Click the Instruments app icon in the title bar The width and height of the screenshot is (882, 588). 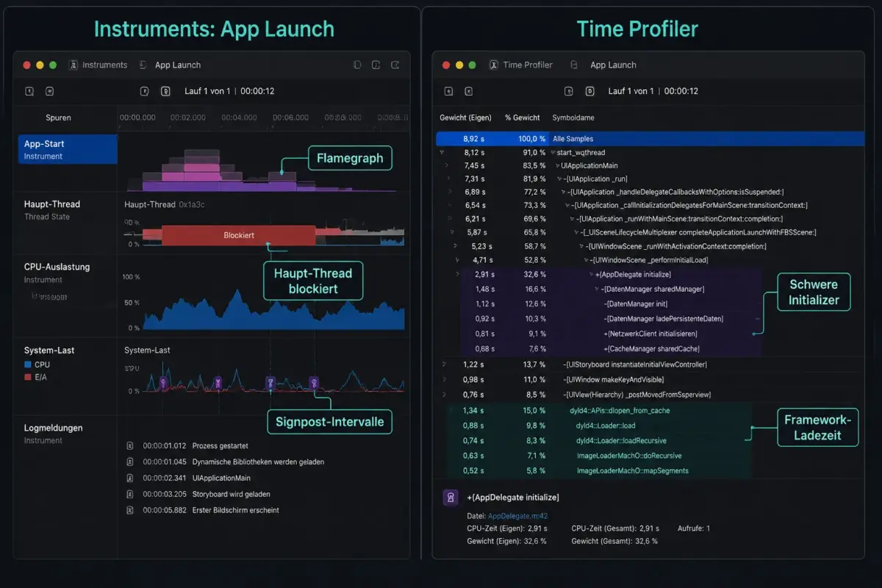click(73, 65)
